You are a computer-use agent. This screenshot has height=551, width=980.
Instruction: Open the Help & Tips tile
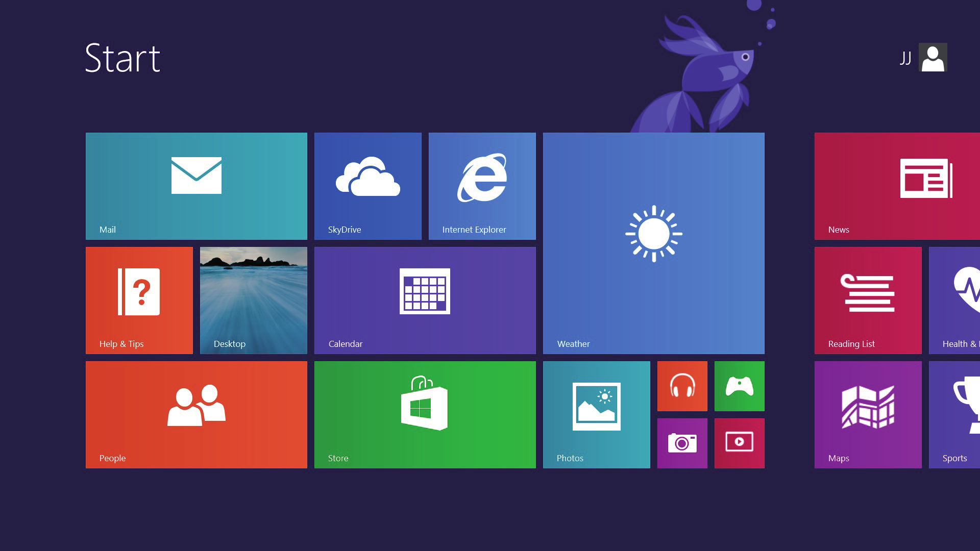[x=139, y=300]
